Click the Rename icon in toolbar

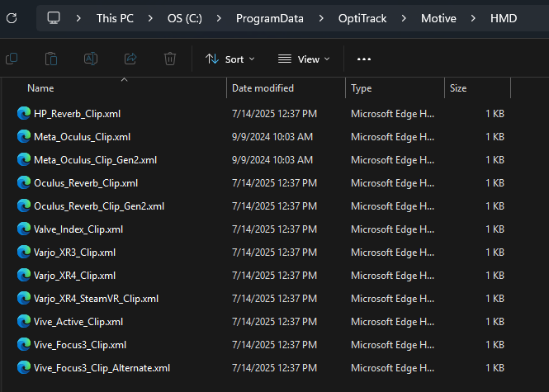point(91,59)
